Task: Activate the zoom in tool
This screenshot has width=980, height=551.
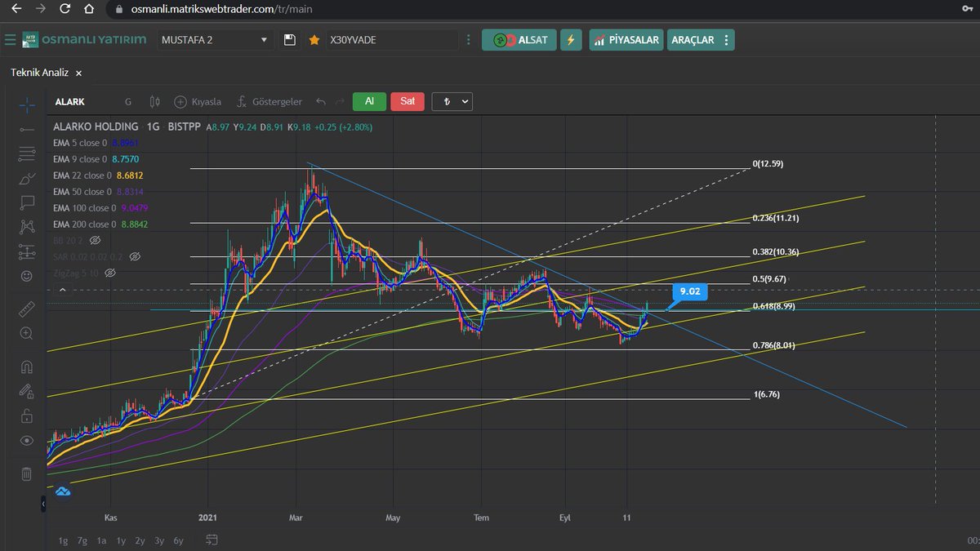Action: click(26, 333)
